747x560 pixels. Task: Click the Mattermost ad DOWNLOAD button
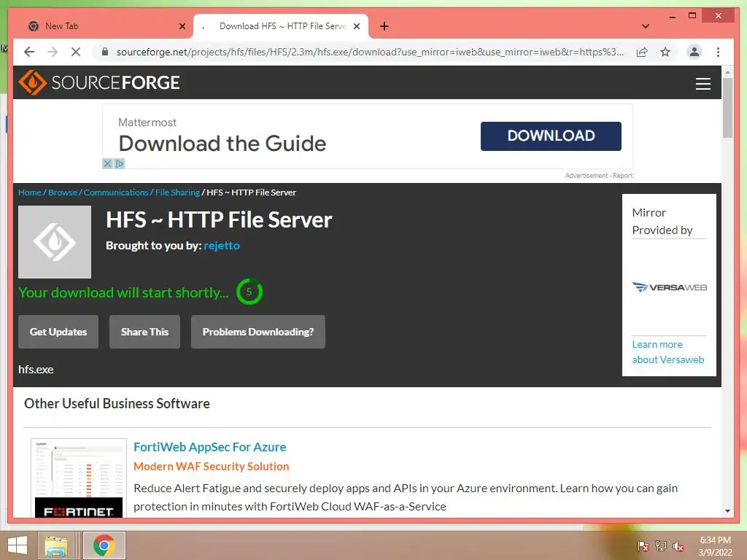click(551, 136)
